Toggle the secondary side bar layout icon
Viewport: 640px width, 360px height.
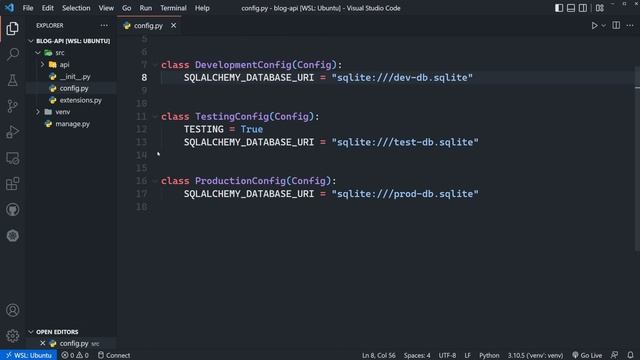point(583,8)
